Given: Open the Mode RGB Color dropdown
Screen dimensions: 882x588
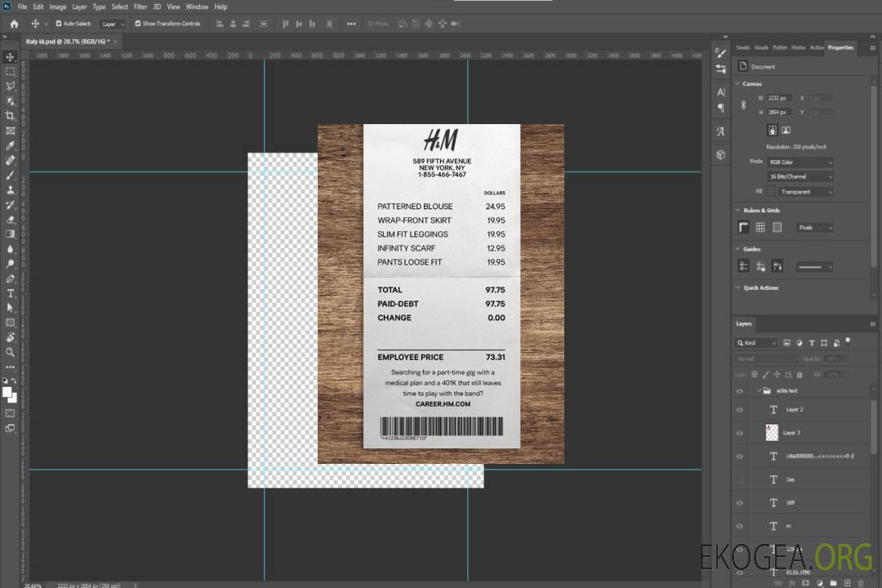Looking at the screenshot, I should tap(800, 162).
